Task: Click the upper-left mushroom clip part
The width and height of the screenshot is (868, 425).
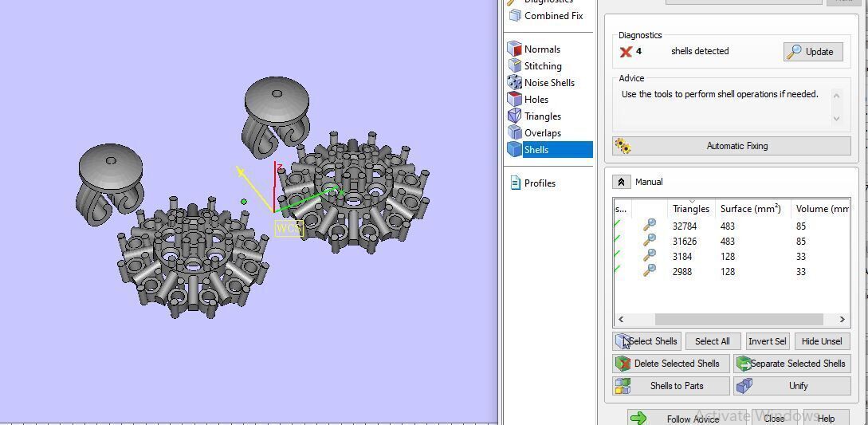Action: pyautogui.click(x=110, y=184)
